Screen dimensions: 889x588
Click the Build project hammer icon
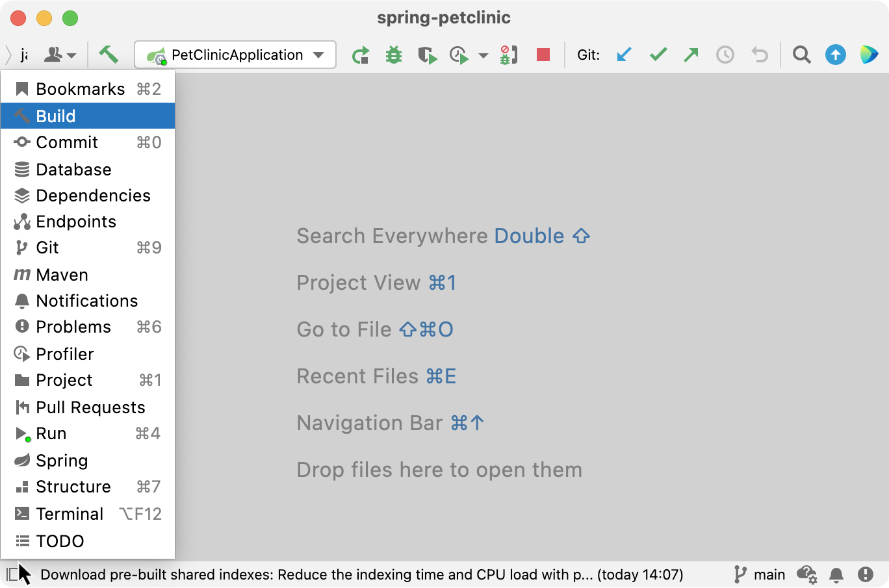[109, 55]
